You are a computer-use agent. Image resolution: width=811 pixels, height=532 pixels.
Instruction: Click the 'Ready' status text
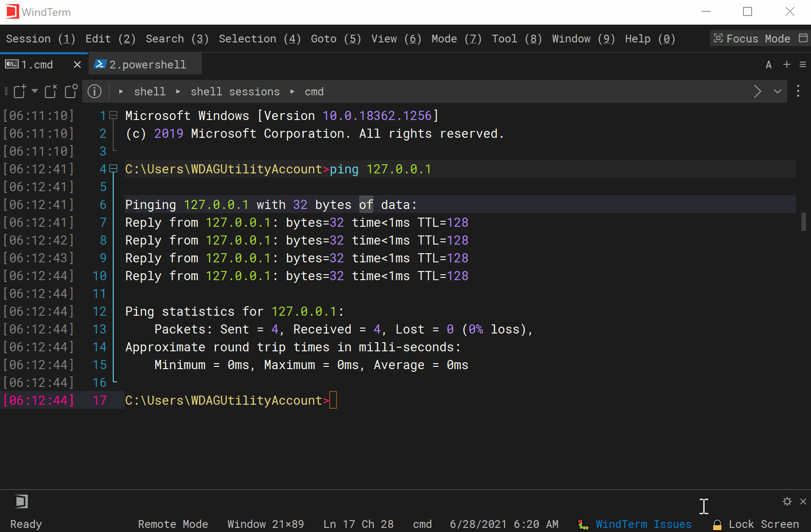click(x=26, y=524)
